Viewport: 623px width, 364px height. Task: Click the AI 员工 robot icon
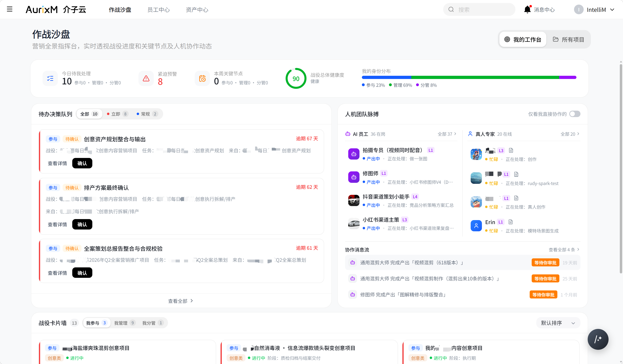[x=348, y=134]
